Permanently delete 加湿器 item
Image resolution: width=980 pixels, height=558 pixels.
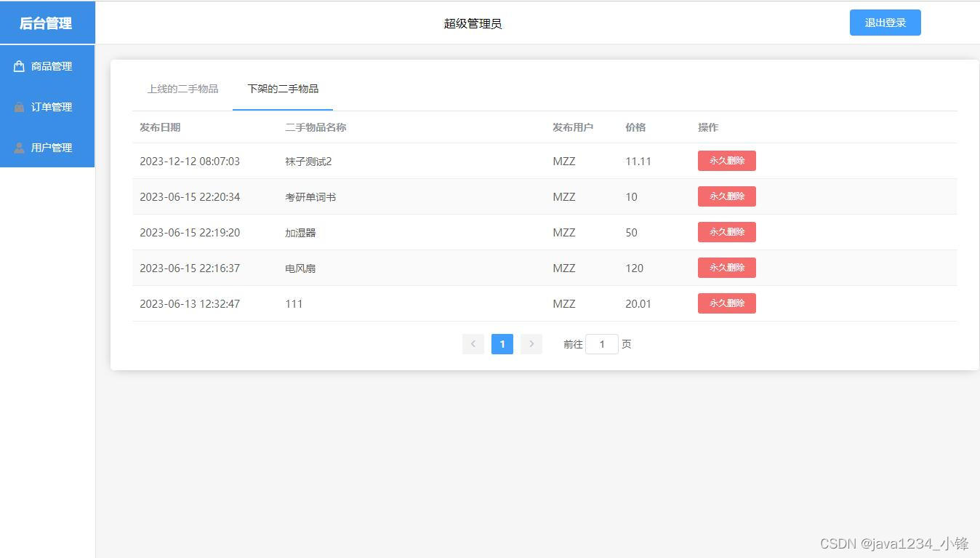click(x=727, y=232)
